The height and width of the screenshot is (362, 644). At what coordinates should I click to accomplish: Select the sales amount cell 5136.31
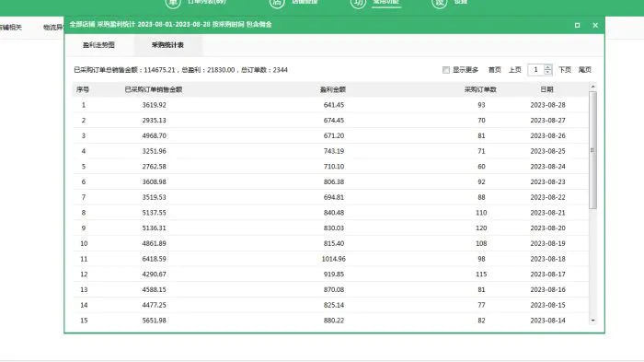[x=154, y=228]
